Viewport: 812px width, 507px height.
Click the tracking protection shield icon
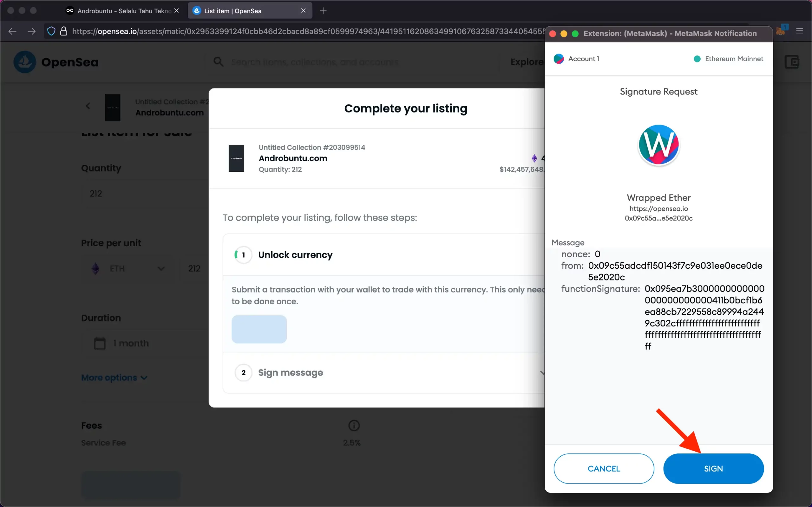(51, 31)
